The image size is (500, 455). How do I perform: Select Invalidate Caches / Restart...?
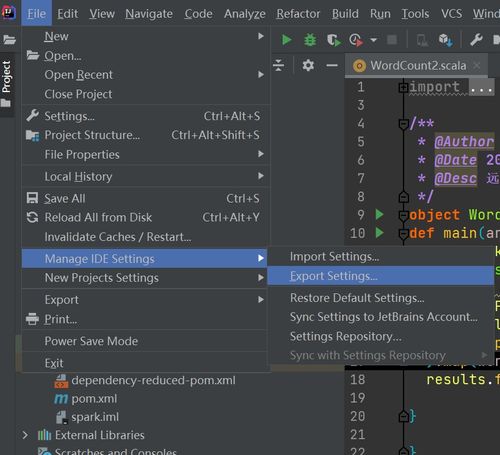[x=145, y=237]
